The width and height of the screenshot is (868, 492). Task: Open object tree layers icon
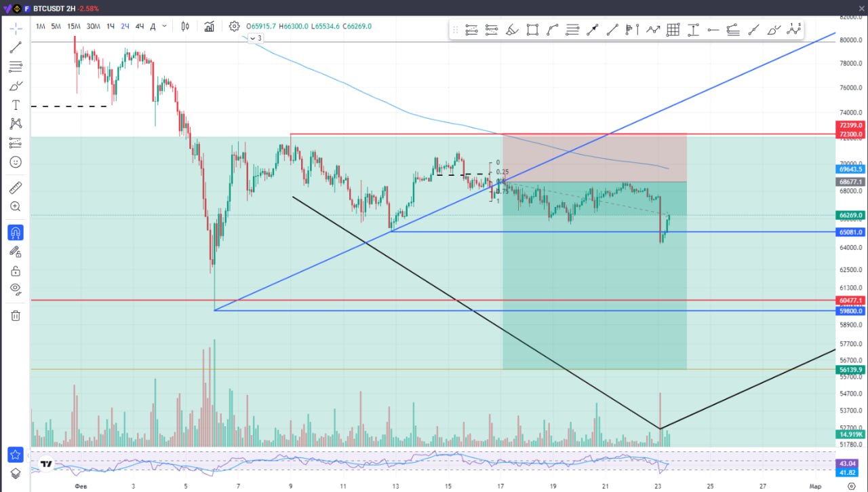(16, 474)
